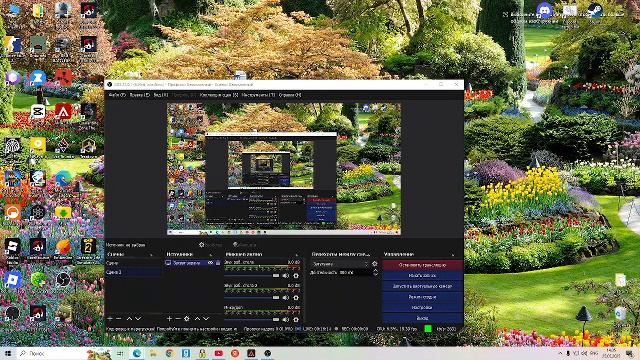Mute the microphone channel in the mixer
This screenshot has width=640, height=360.
point(286,320)
